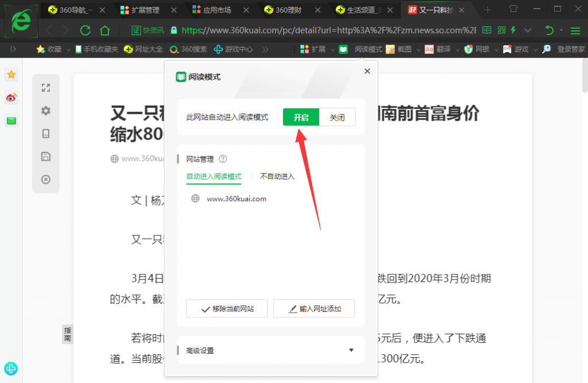
Task: Open mail icon in left sidebar
Action: pyautogui.click(x=11, y=121)
